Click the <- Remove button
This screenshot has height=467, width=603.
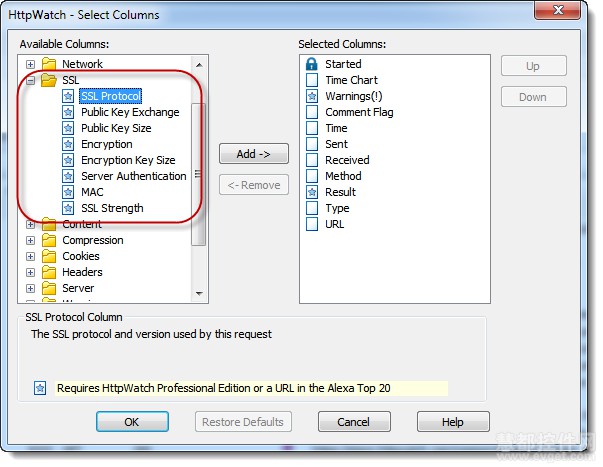pos(254,185)
